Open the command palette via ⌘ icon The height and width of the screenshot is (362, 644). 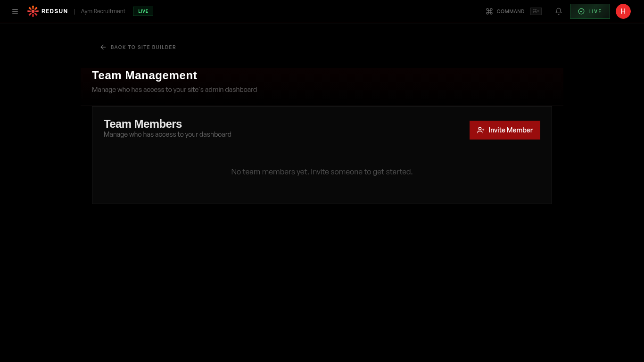(x=489, y=11)
